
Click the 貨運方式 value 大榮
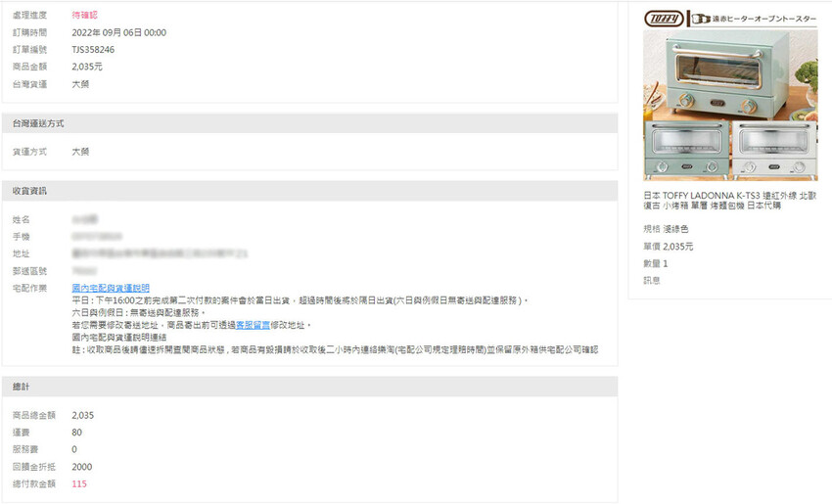[x=80, y=151]
